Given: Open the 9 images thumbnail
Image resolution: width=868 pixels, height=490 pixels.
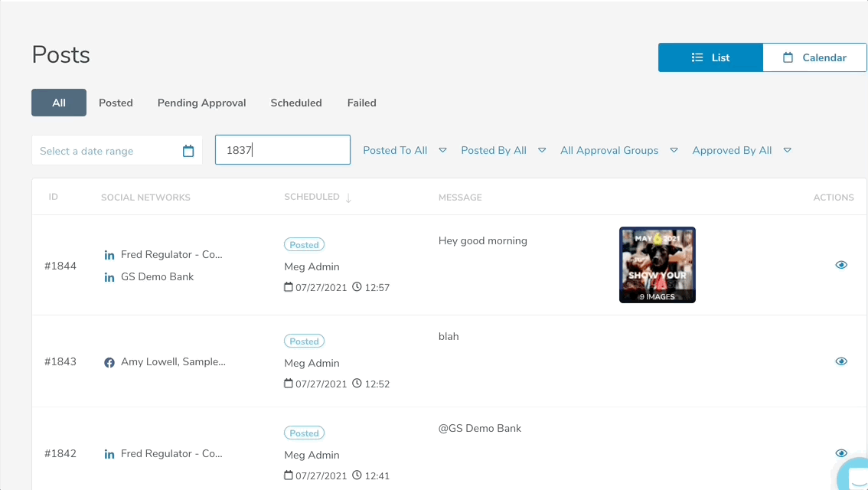Looking at the screenshot, I should pyautogui.click(x=657, y=265).
